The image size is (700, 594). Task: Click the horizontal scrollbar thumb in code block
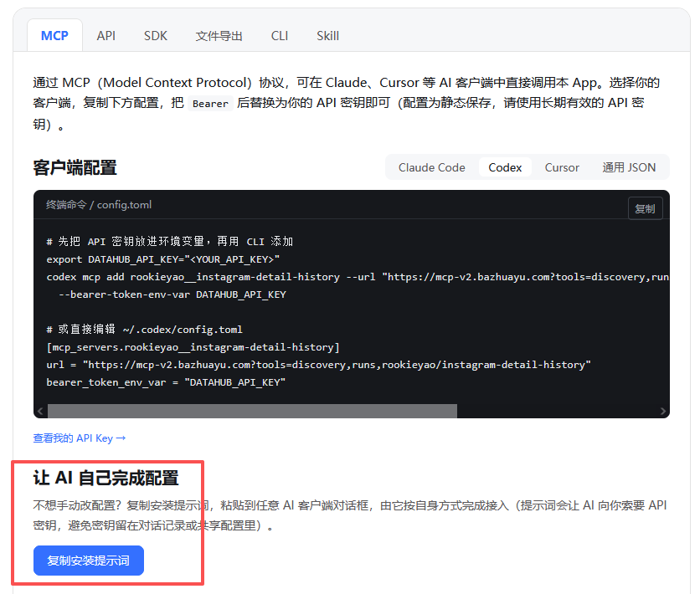pos(252,411)
